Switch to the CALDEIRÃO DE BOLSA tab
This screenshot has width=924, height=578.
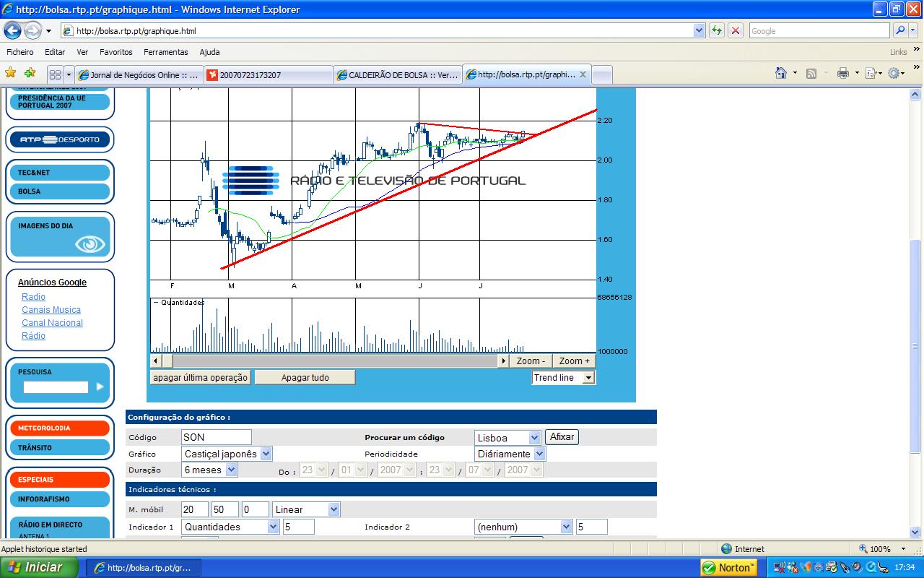[398, 74]
